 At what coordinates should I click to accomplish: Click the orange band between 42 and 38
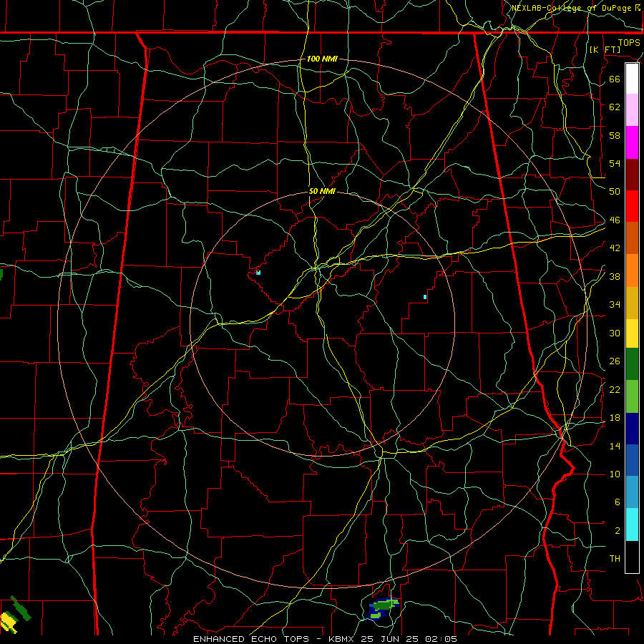click(632, 270)
